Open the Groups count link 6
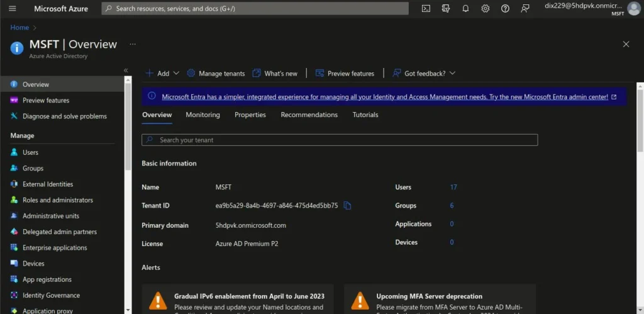The image size is (644, 314). click(452, 206)
